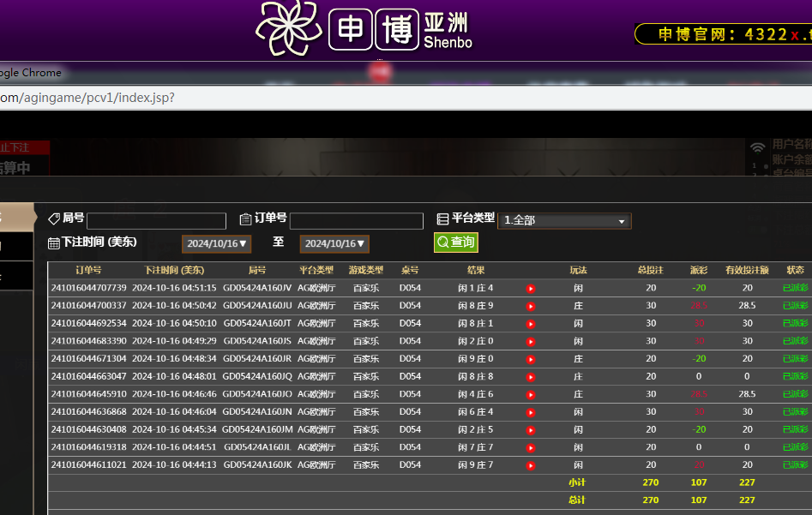This screenshot has width=812, height=515.
Task: Open the 平台类型 dropdown showing 1.全部
Action: pyautogui.click(x=564, y=221)
